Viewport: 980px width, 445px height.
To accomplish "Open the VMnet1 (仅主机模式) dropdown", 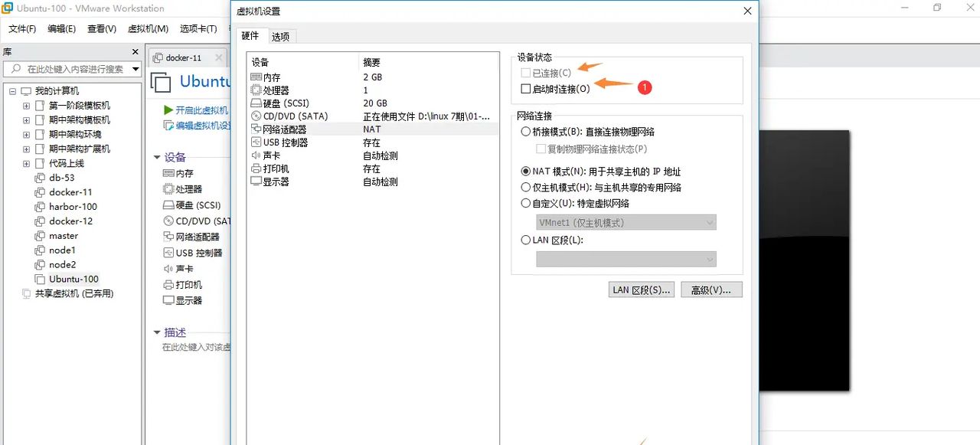I will 626,222.
